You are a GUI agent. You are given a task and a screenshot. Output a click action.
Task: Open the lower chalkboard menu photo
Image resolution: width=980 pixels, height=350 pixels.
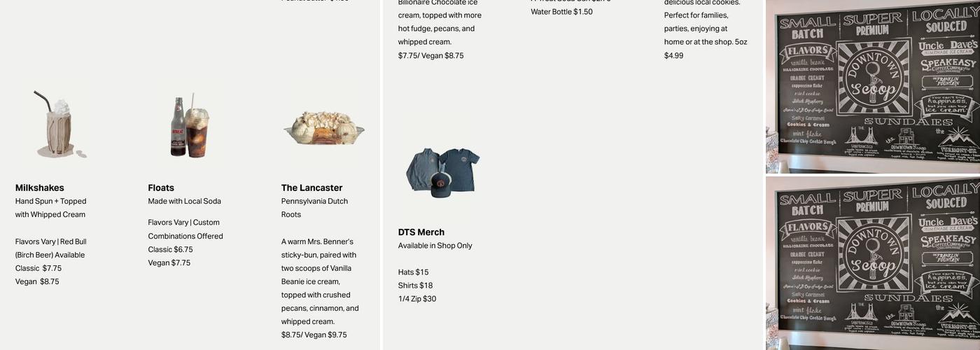872,263
